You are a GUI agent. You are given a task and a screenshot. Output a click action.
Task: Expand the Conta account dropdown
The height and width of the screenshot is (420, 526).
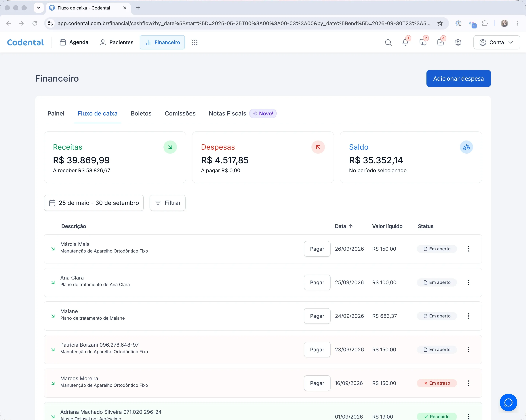point(496,42)
